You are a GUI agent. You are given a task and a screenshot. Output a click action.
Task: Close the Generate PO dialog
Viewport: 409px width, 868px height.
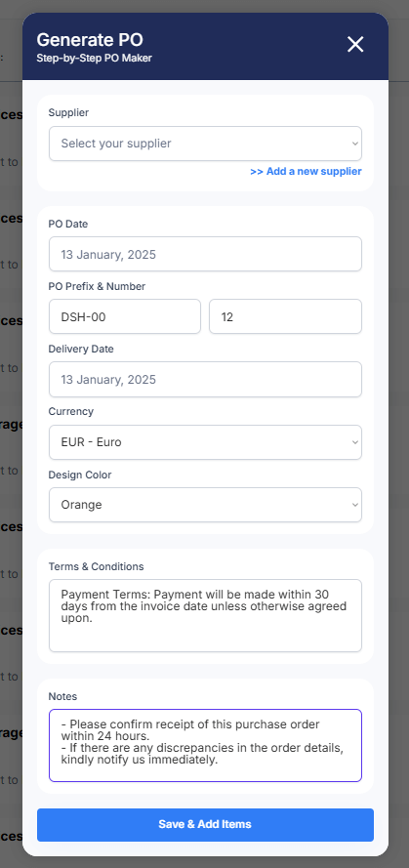click(354, 44)
